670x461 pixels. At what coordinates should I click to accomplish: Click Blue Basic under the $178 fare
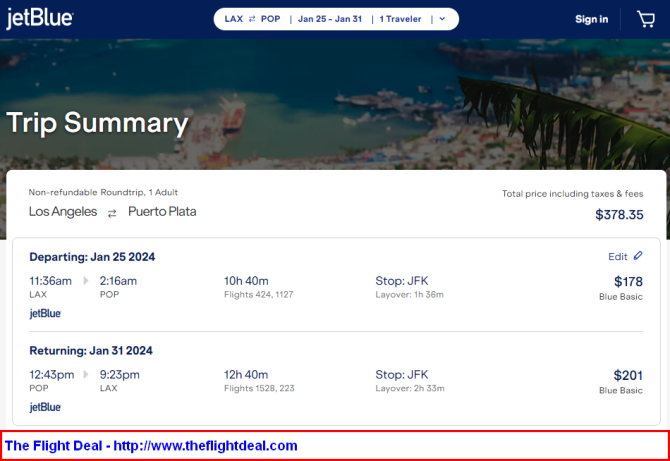621,297
